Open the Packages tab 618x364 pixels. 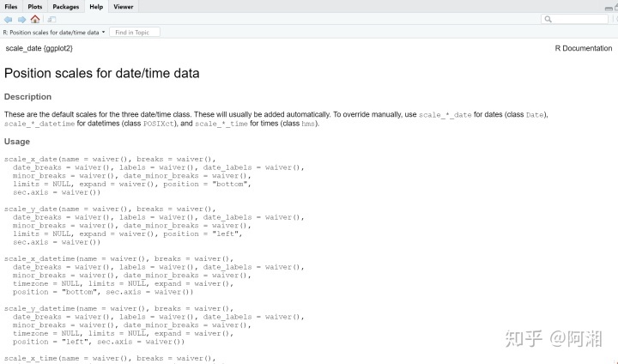pos(66,7)
